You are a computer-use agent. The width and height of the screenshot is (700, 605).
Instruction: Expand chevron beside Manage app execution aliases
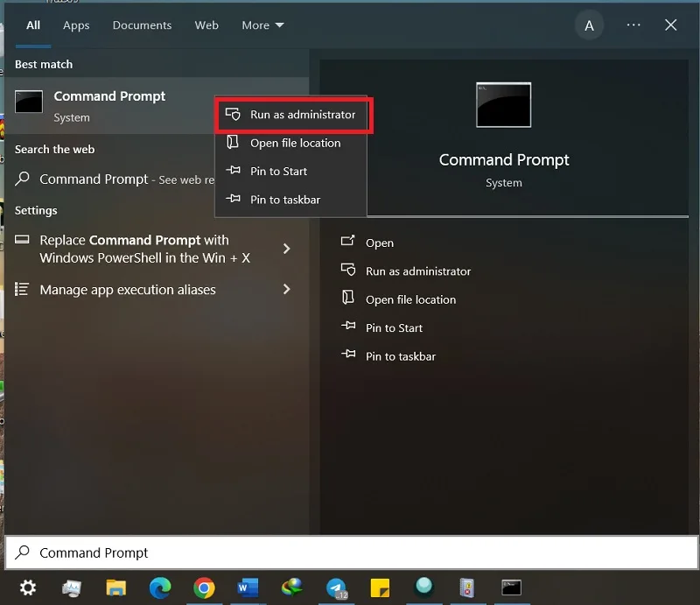(x=287, y=289)
